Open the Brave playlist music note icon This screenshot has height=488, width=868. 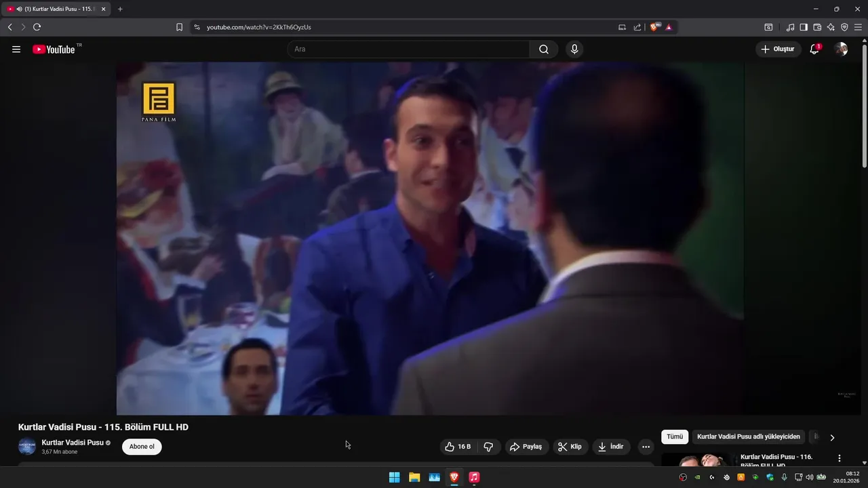point(790,27)
